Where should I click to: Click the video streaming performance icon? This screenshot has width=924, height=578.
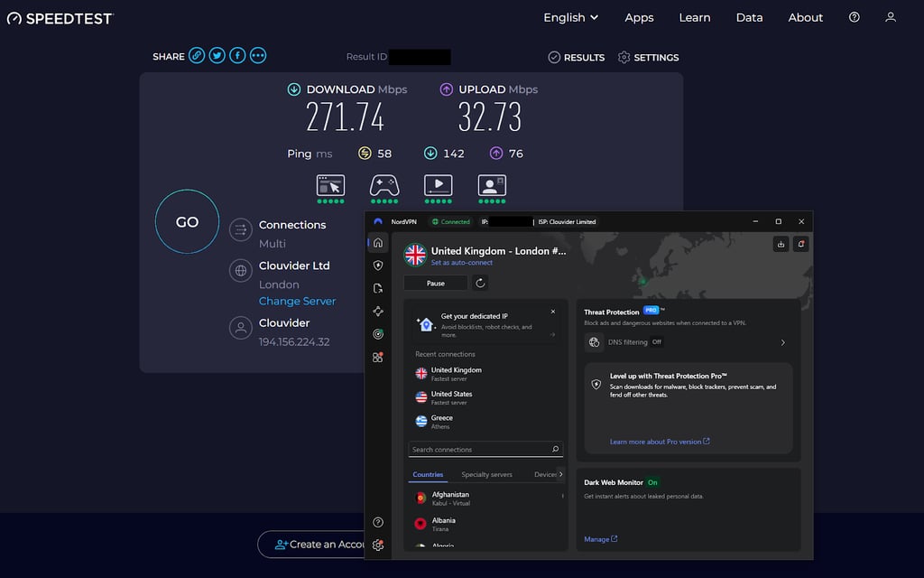(439, 185)
